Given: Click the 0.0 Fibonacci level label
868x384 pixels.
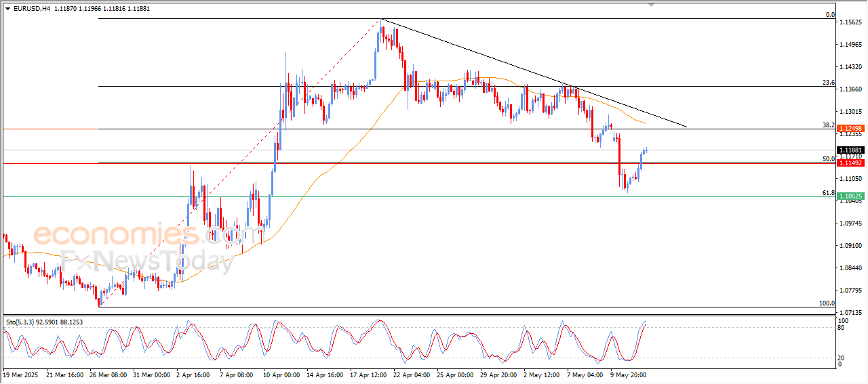Looking at the screenshot, I should pos(829,15).
